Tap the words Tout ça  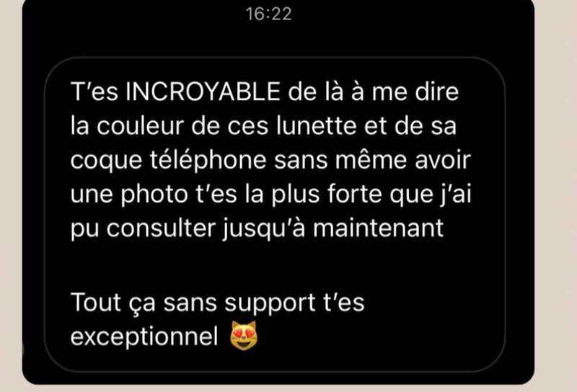(113, 303)
